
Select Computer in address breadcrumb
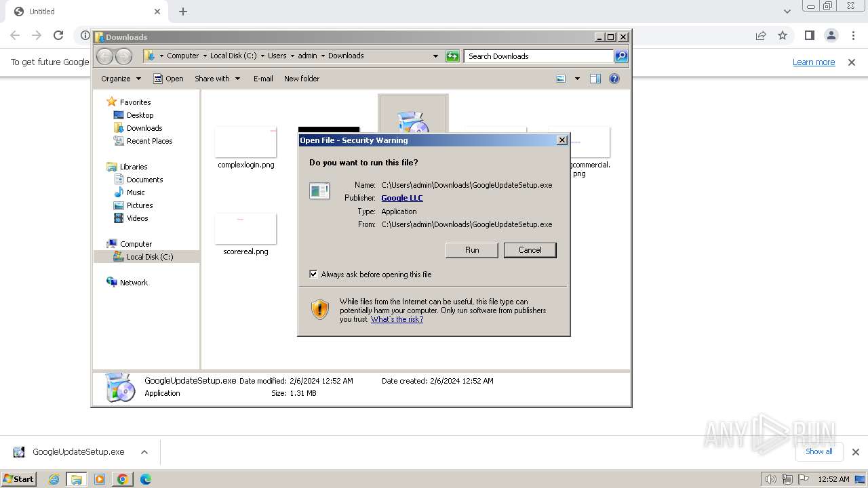[x=183, y=56]
